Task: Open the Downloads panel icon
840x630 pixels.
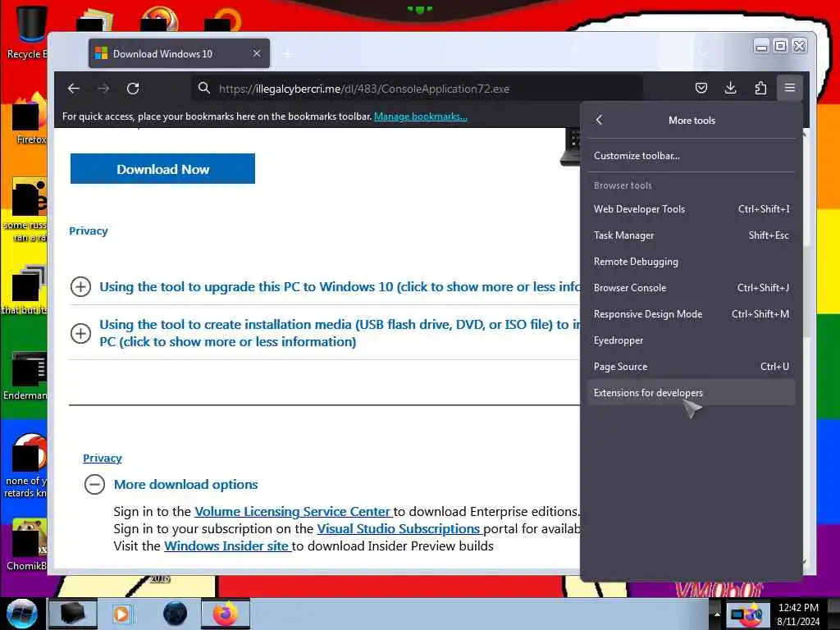Action: click(x=730, y=88)
